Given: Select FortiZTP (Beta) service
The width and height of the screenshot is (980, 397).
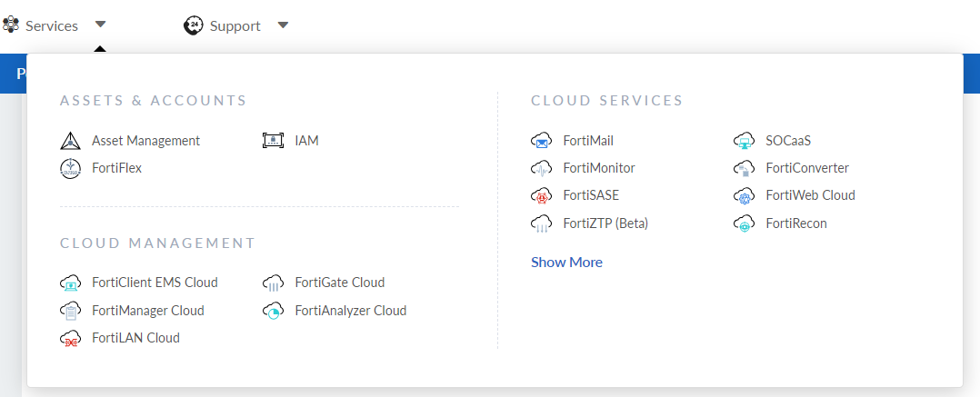Looking at the screenshot, I should pyautogui.click(x=605, y=223).
